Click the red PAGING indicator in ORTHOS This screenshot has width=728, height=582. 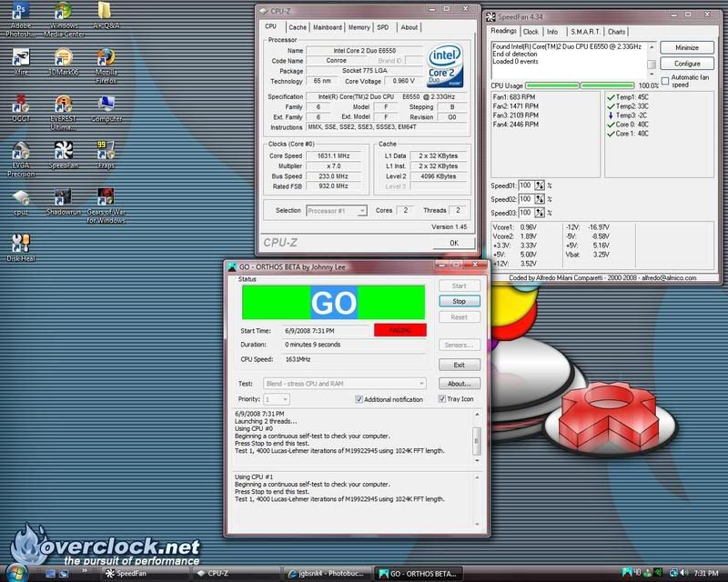point(400,330)
